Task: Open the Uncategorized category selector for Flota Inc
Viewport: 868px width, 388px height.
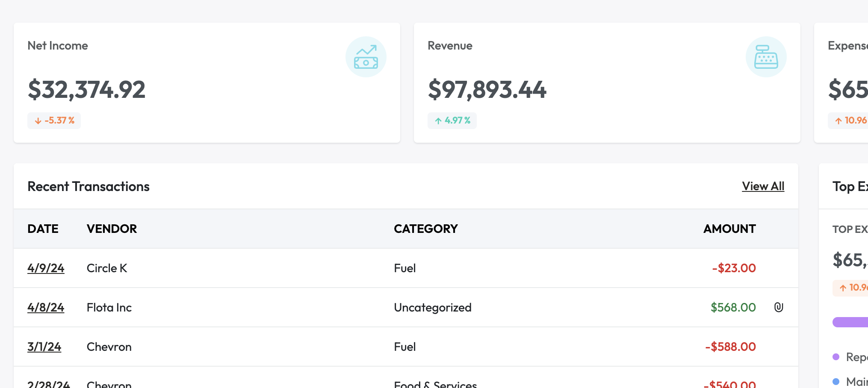Action: click(x=432, y=307)
